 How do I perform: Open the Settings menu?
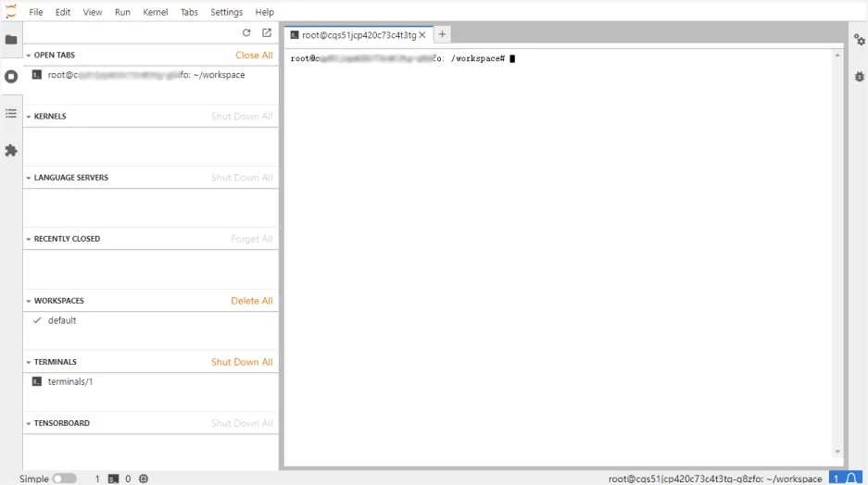[226, 12]
